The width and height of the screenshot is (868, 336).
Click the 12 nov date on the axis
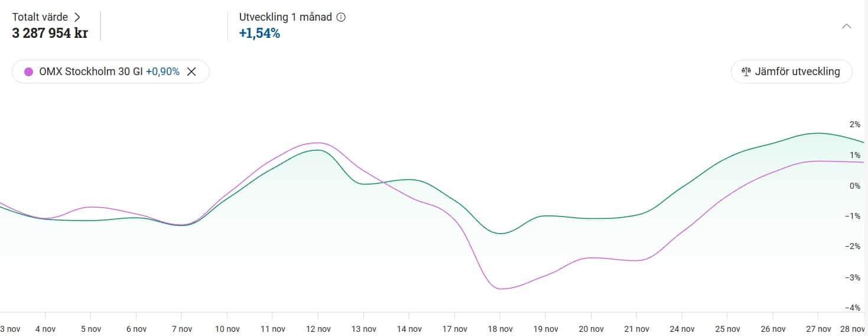318,329
